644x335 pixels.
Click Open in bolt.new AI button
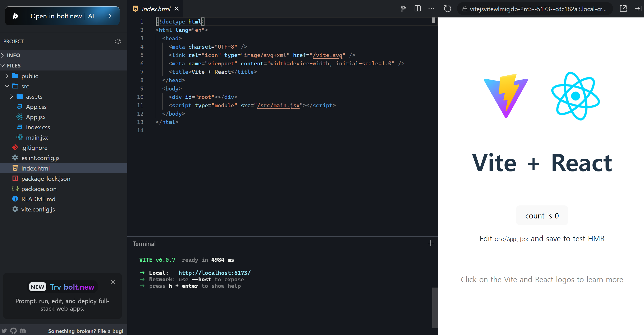point(62,16)
